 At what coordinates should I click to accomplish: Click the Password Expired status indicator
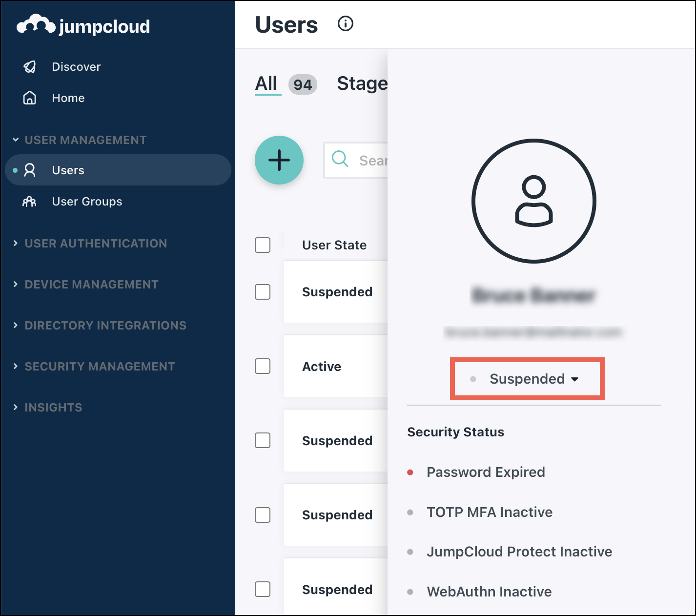(410, 472)
